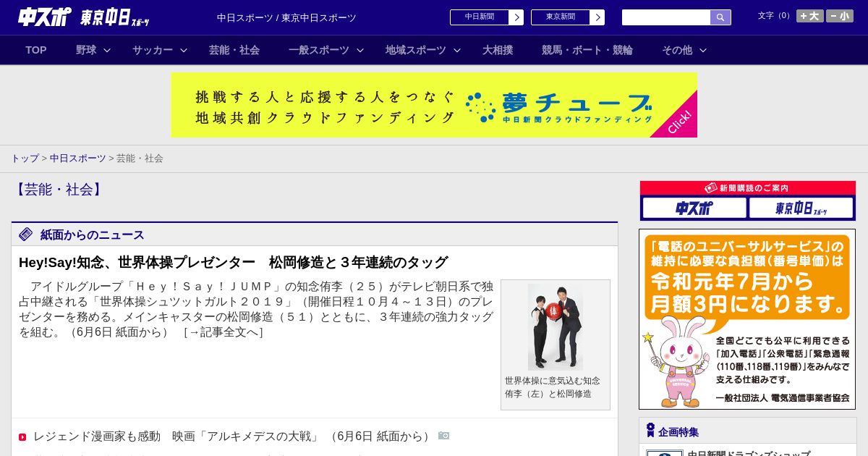Decrease text size with 小 button
Image resolution: width=868 pixels, height=456 pixels.
pyautogui.click(x=840, y=16)
